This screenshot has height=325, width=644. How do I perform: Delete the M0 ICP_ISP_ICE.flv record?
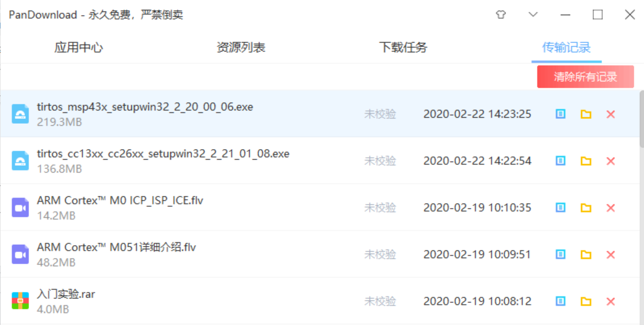coord(611,208)
